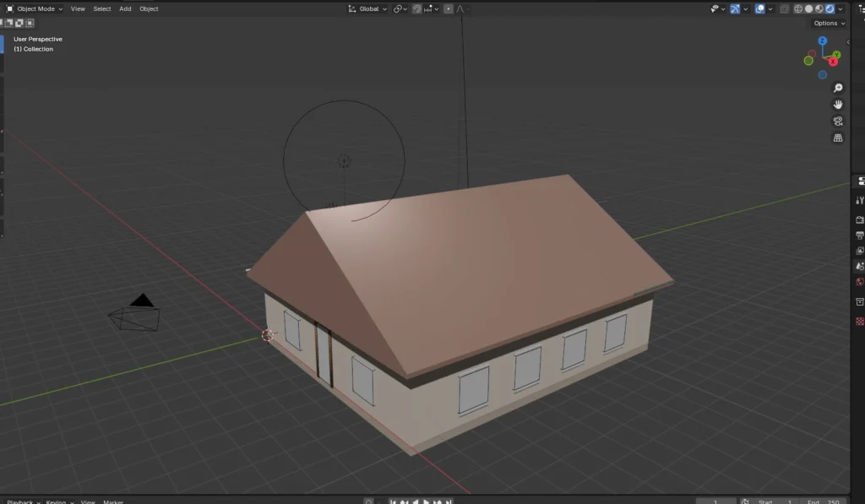Click the blue Z axis gizmo

coord(822,41)
